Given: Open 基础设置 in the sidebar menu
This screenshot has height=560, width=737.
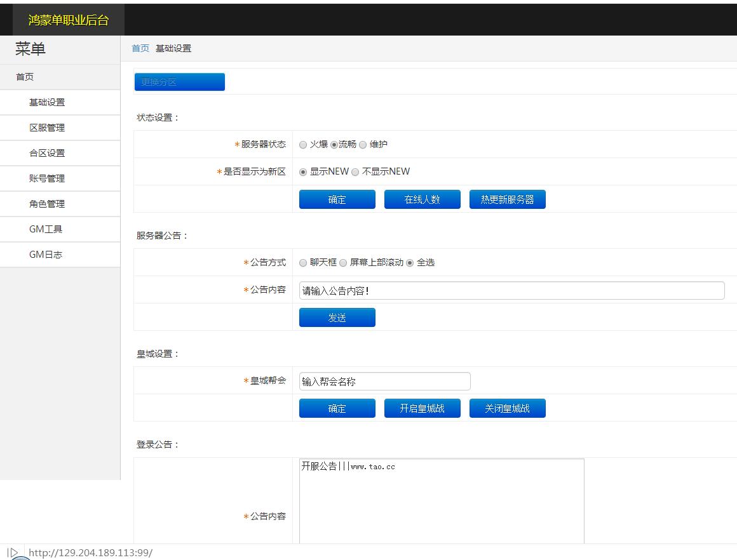Looking at the screenshot, I should [x=47, y=102].
